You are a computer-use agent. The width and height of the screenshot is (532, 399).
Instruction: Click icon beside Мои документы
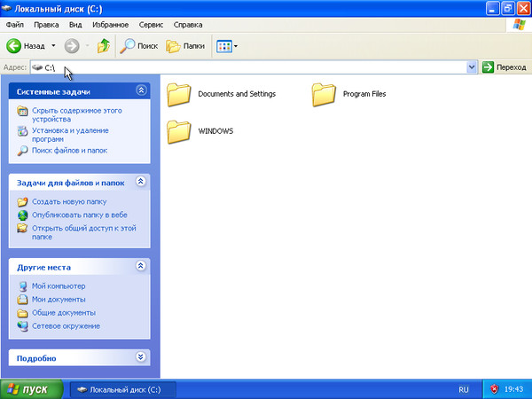[x=22, y=300]
